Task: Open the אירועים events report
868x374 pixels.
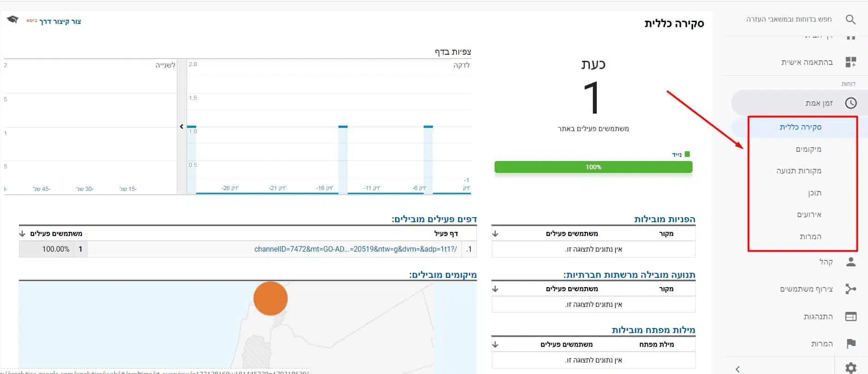Action: [809, 214]
